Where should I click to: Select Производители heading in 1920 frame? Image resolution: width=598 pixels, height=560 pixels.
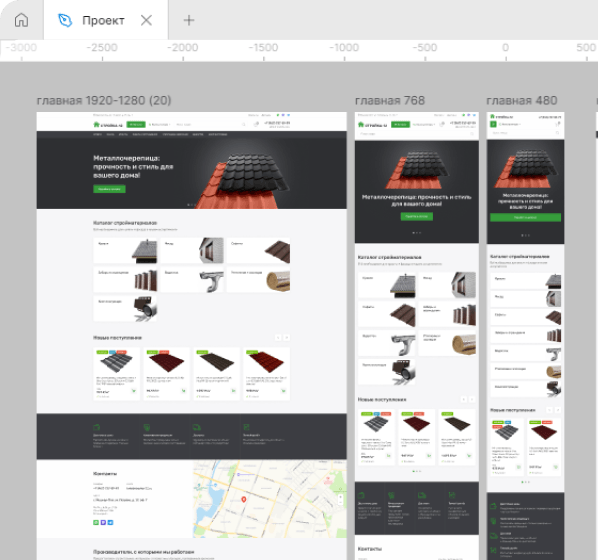[144, 552]
